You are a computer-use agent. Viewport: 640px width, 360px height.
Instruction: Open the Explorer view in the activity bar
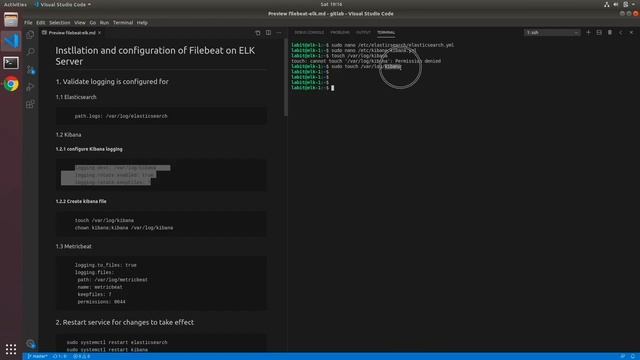click(x=30, y=35)
